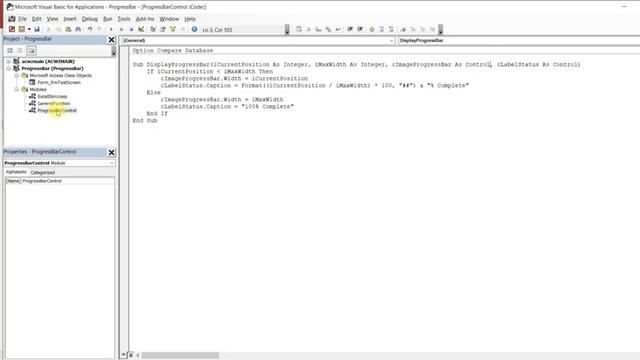Click the Full Module View button

click(x=131, y=355)
